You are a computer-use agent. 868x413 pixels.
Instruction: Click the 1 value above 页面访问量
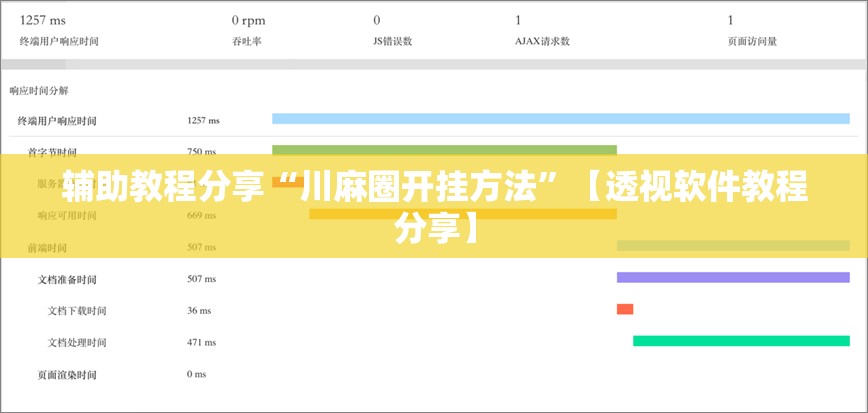click(x=731, y=21)
